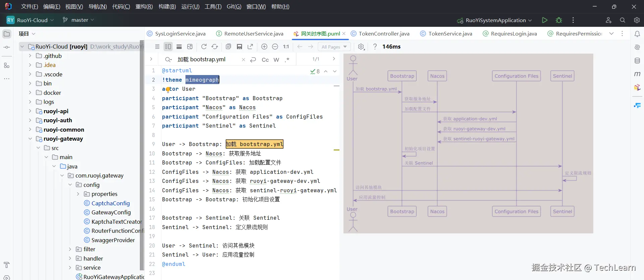Expand the .github folder
This screenshot has height=280, width=644.
click(x=30, y=56)
